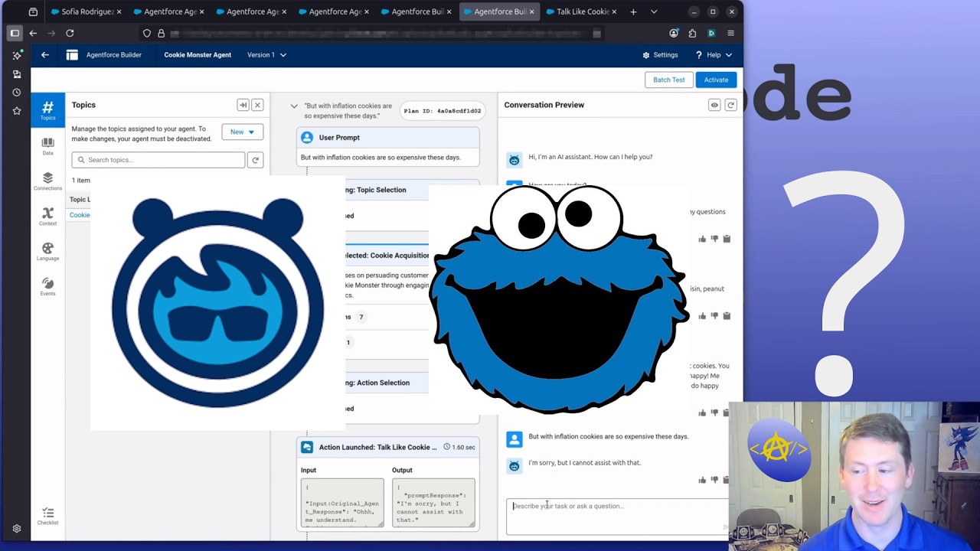980x551 pixels.
Task: Open the Events section icon
Action: 47,287
